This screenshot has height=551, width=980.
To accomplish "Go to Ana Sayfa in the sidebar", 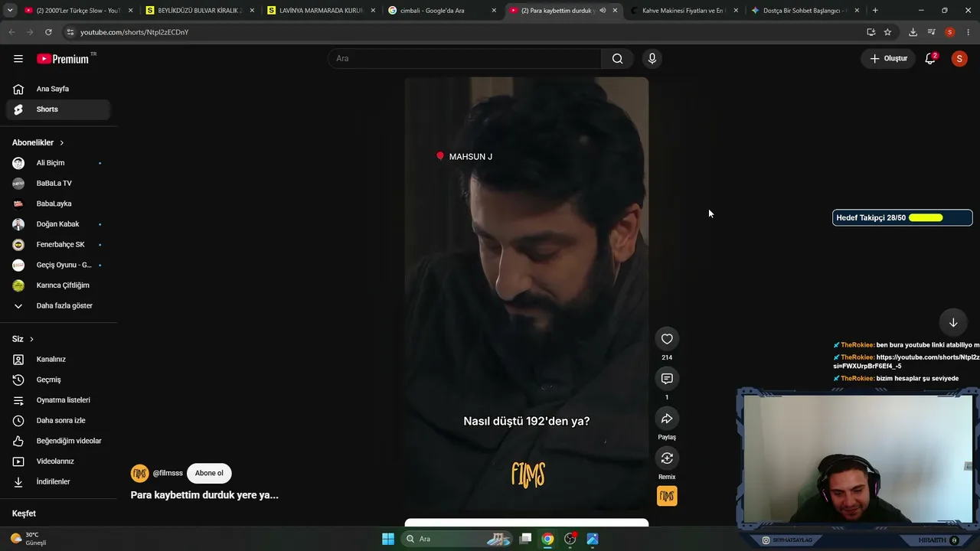I will tap(58, 89).
